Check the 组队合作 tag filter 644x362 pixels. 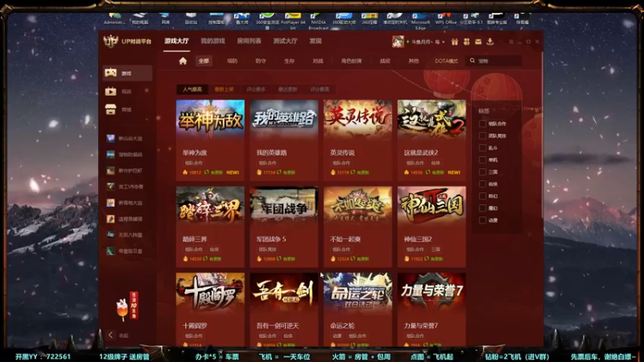[x=482, y=124]
